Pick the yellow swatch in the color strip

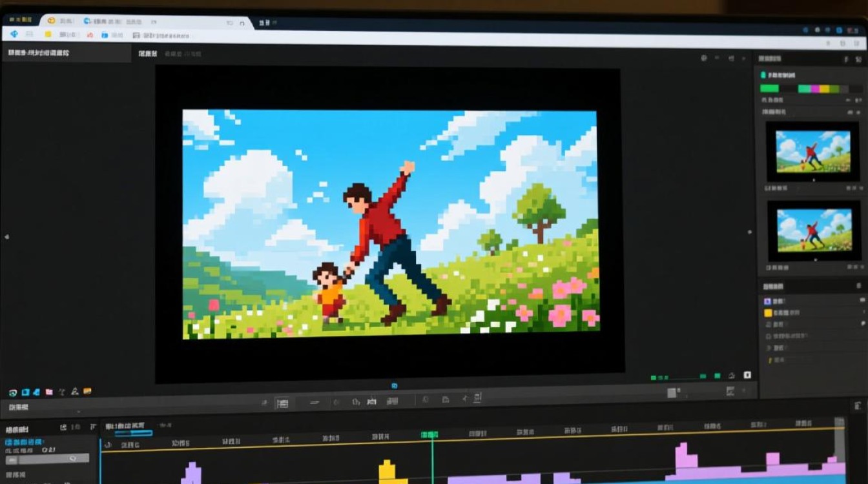click(x=823, y=88)
